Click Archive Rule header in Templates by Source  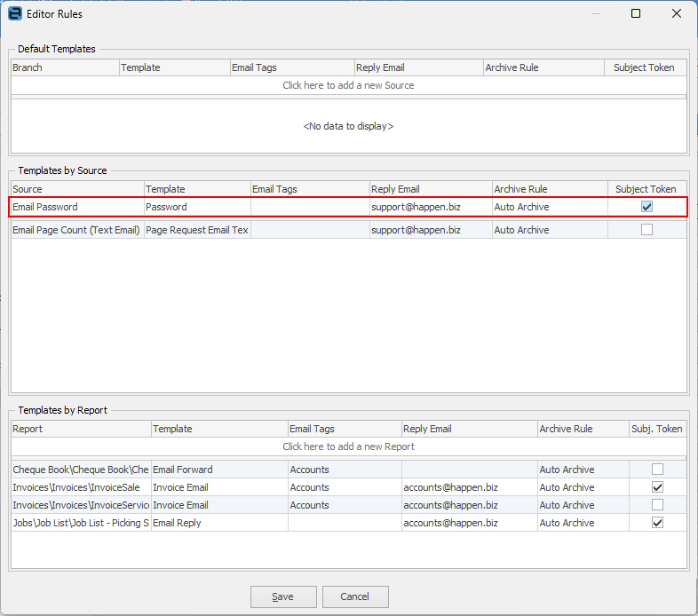(x=551, y=189)
